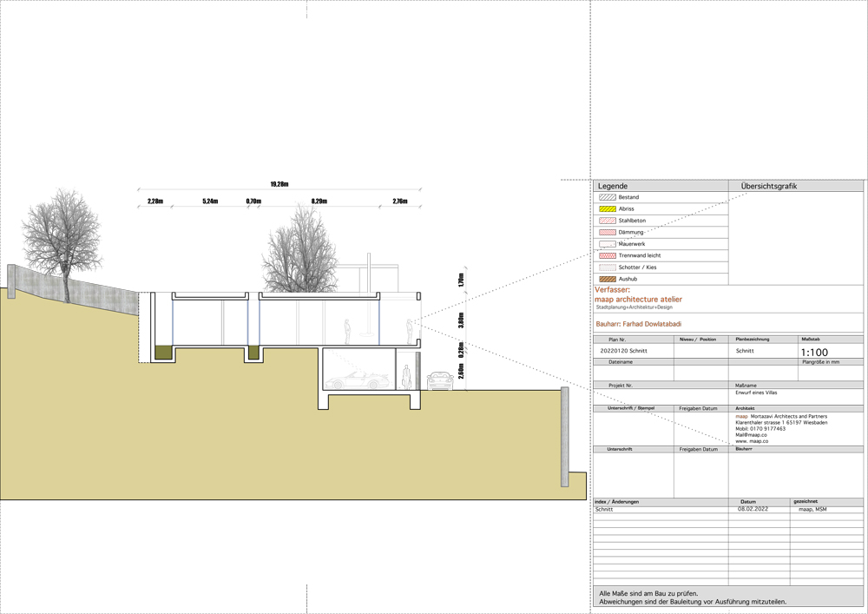
Task: Click the Schotter / Kies hatch symbol
Action: pyautogui.click(x=607, y=267)
